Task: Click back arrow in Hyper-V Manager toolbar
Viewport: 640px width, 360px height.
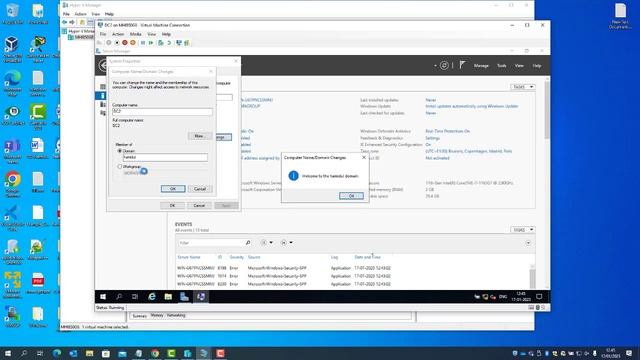Action: pyautogui.click(x=64, y=22)
